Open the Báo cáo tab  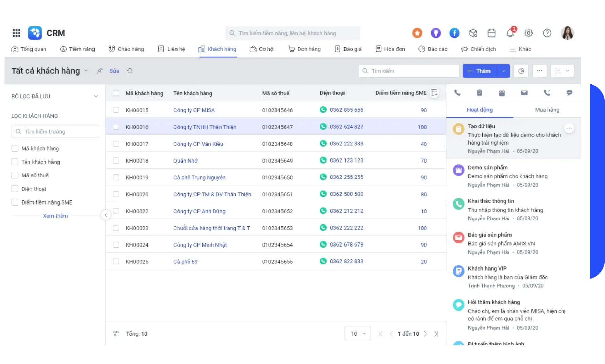[x=433, y=49]
